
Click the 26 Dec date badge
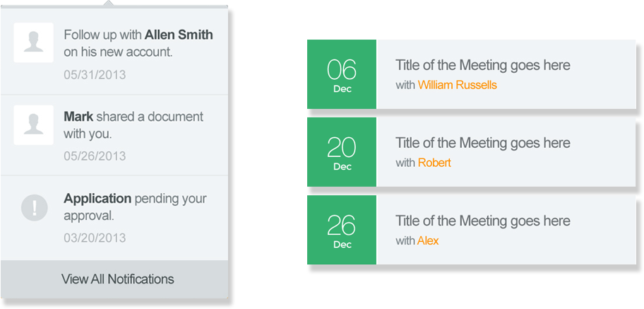[x=342, y=231]
